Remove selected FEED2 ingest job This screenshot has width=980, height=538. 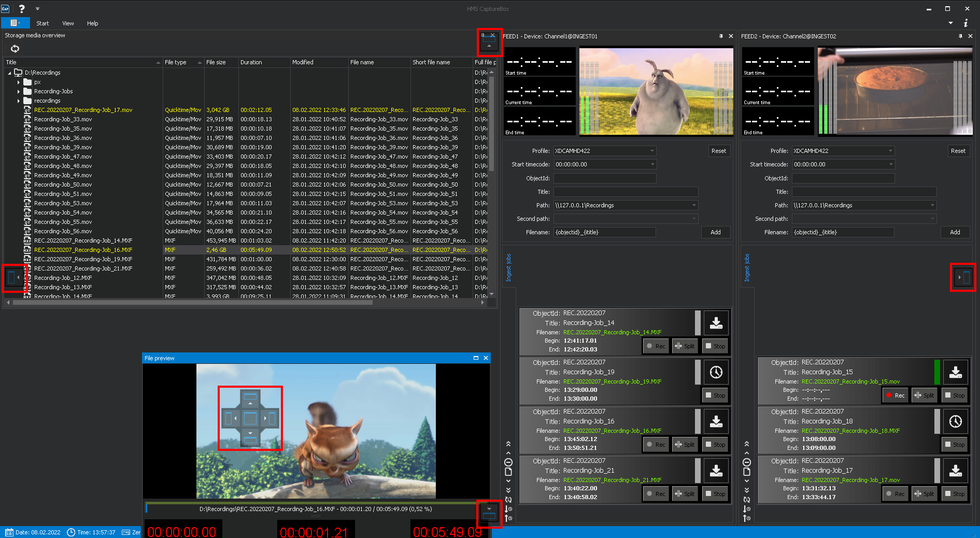point(747,462)
